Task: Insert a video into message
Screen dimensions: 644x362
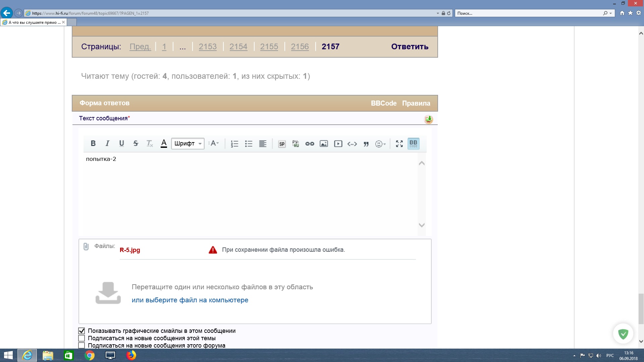Action: click(x=338, y=144)
